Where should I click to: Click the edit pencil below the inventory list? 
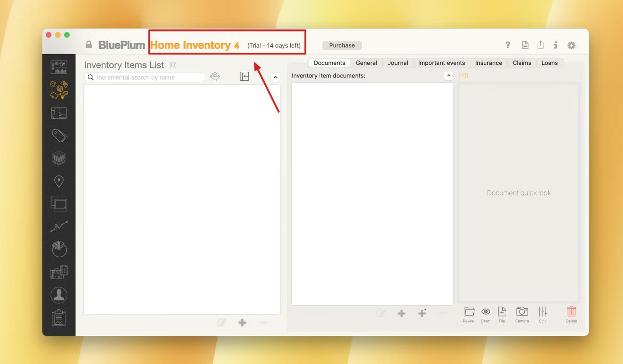222,322
